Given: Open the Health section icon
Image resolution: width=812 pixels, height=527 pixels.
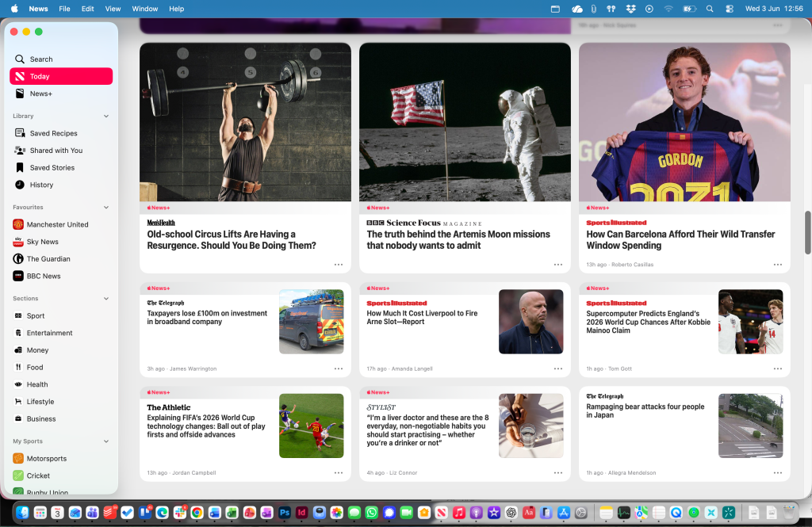Looking at the screenshot, I should point(18,384).
